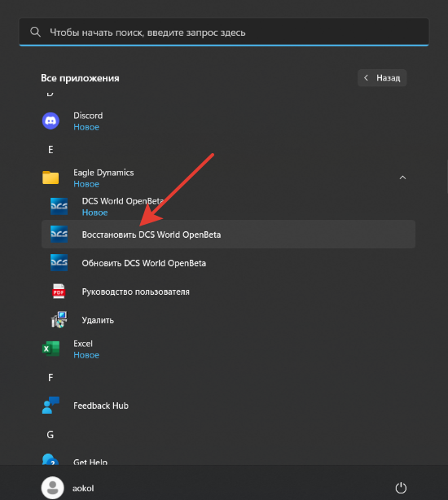Click the search field to begin typing
Image resolution: width=448 pixels, height=500 pixels.
(224, 32)
